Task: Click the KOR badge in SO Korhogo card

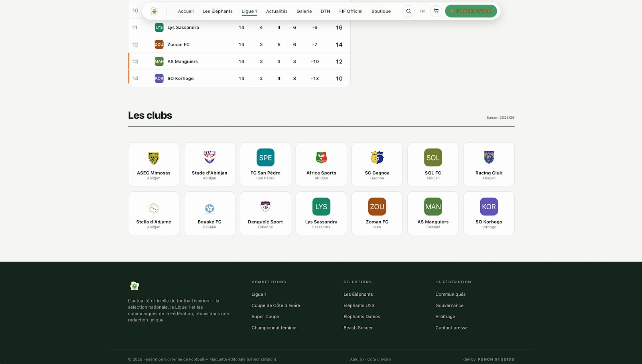Action: (489, 207)
